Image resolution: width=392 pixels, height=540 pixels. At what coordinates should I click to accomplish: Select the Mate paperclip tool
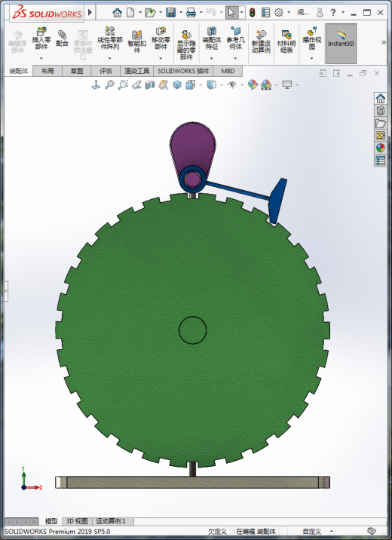point(63,38)
